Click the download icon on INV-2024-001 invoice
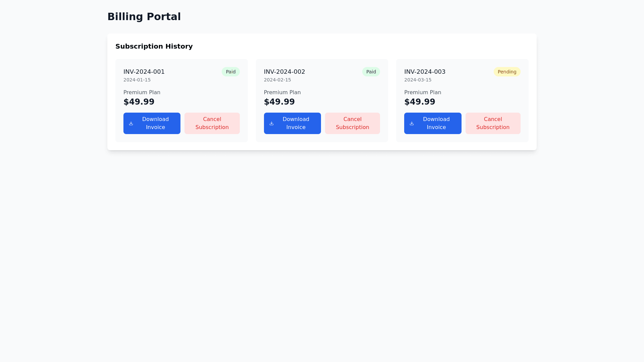This screenshot has height=362, width=644. pos(131,123)
